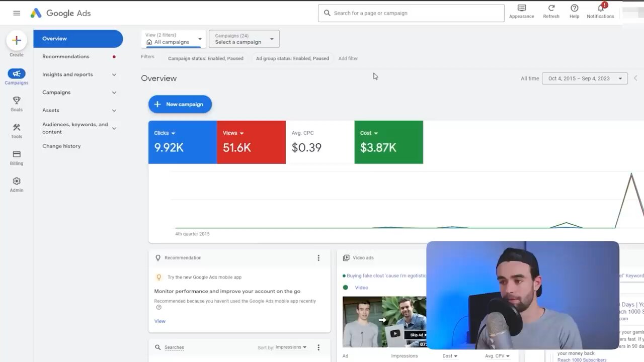Open the Help question mark icon
644x362 pixels.
click(x=575, y=8)
